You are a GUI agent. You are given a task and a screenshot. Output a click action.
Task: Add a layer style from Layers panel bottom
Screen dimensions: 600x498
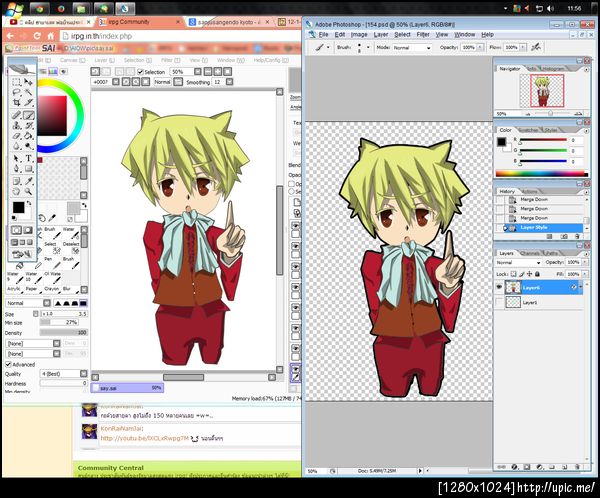(515, 467)
